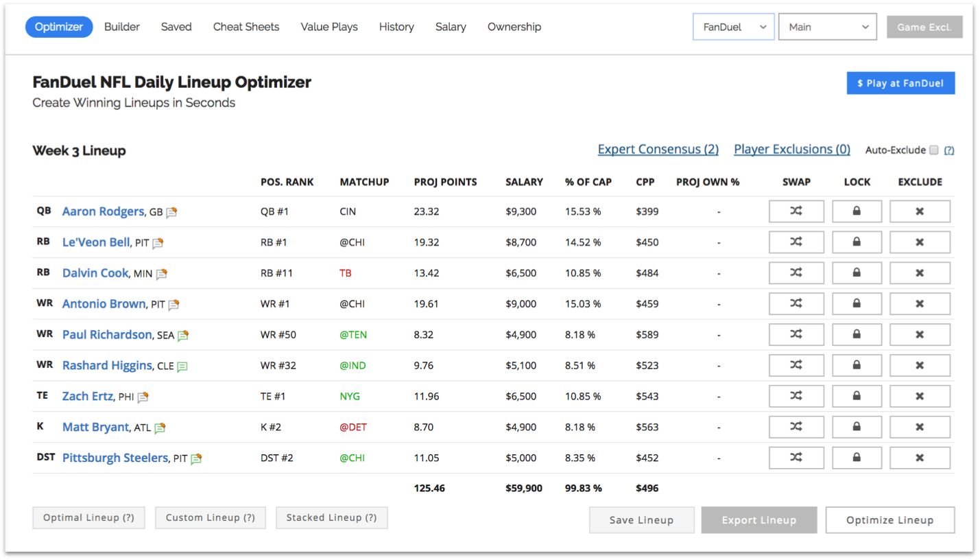Open notes icon next to Zach Ertz
Viewport: 980px width, 560px height.
click(x=143, y=397)
